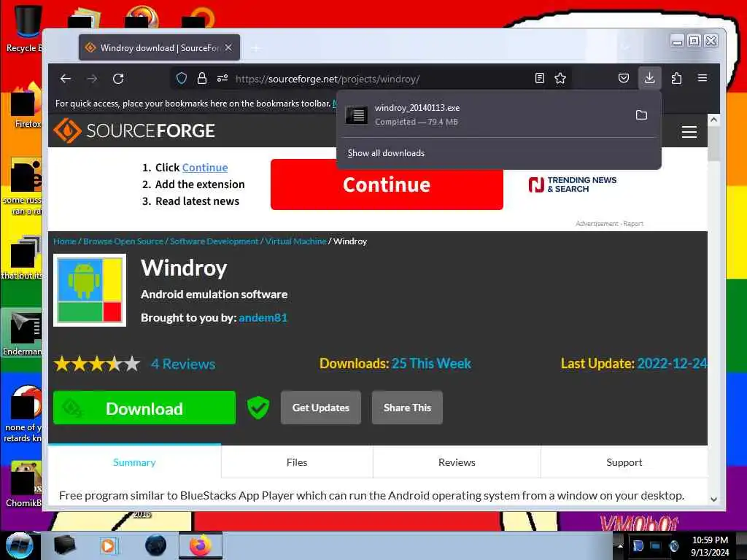
Task: Open the extensions puzzle icon
Action: 676,78
